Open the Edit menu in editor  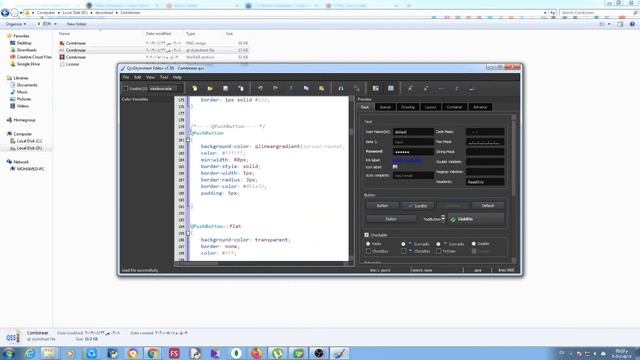pos(138,77)
